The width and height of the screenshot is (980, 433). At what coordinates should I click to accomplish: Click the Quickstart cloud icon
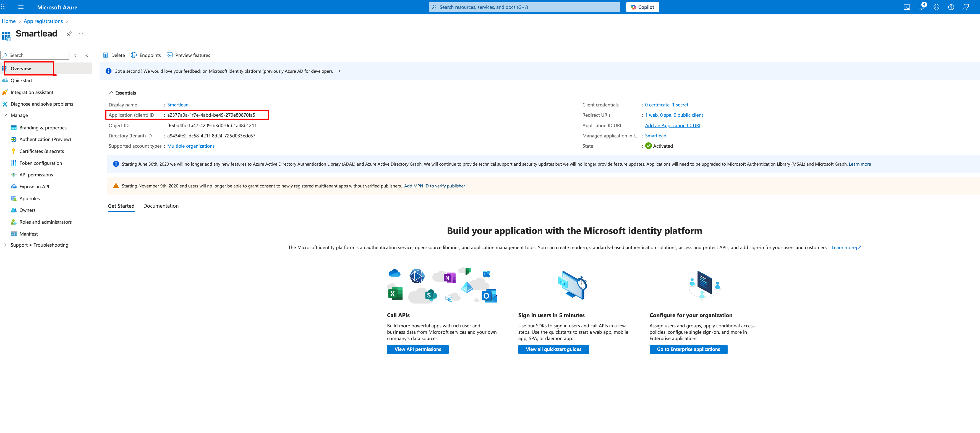(5, 81)
